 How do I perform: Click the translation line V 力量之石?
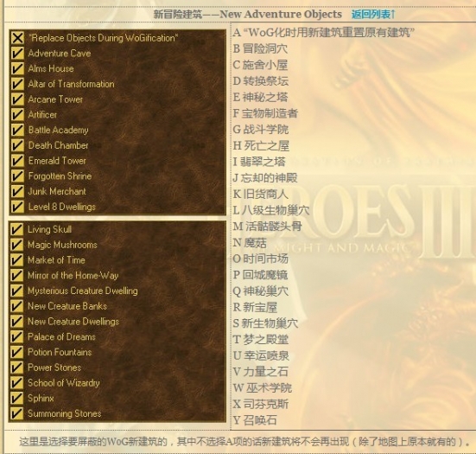tap(261, 372)
